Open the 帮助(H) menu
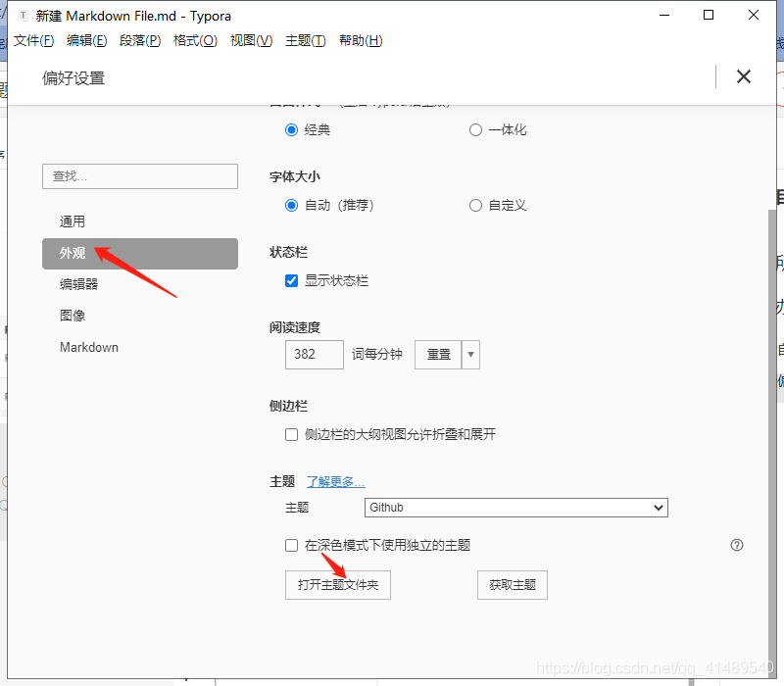Image resolution: width=784 pixels, height=686 pixels. [x=361, y=40]
